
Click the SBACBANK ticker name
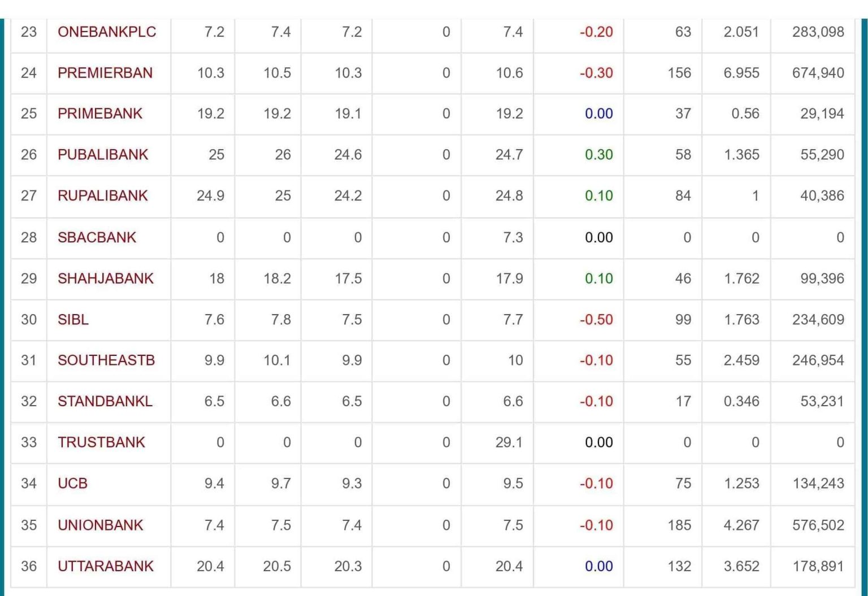[x=97, y=237]
